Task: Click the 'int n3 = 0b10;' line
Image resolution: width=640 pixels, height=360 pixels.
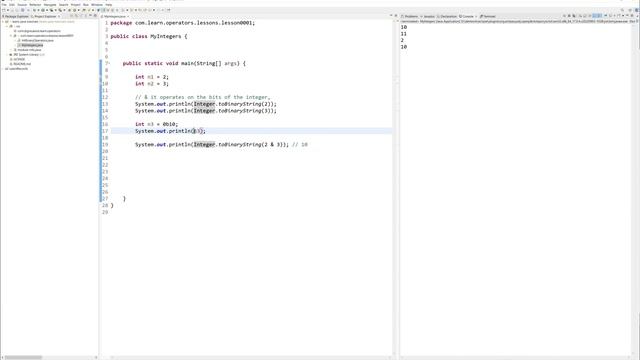Action: tap(157, 124)
